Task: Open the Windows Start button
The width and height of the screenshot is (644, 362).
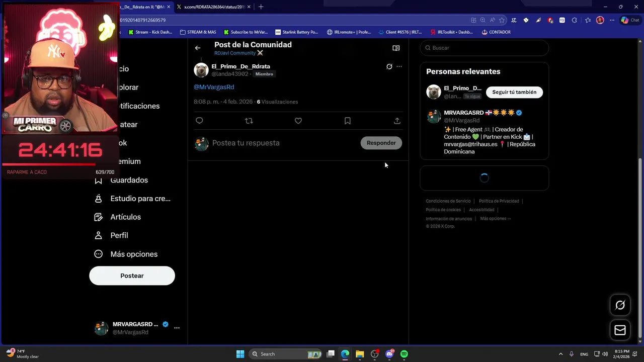Action: (x=240, y=354)
